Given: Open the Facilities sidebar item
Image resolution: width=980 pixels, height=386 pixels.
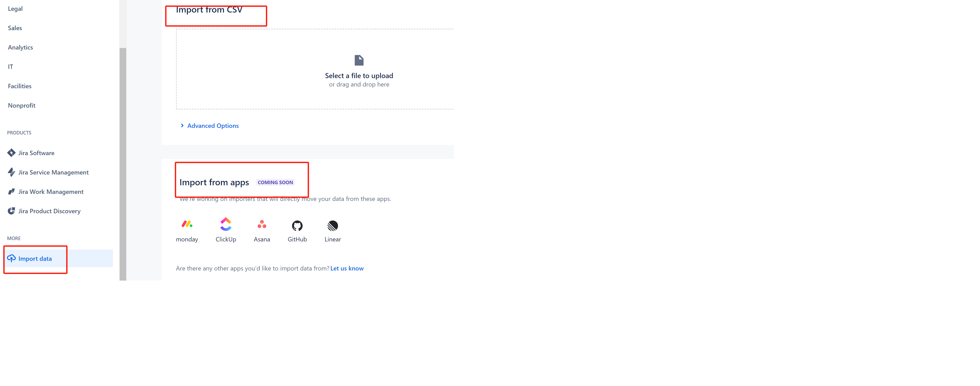Looking at the screenshot, I should pos(19,86).
